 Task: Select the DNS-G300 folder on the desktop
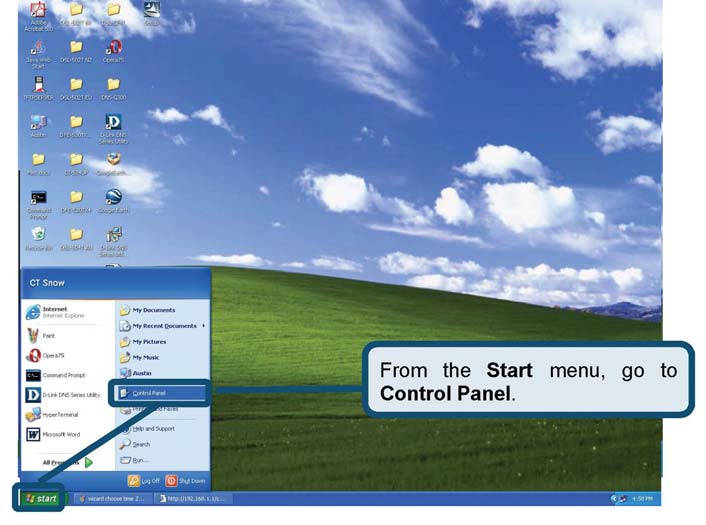[113, 88]
